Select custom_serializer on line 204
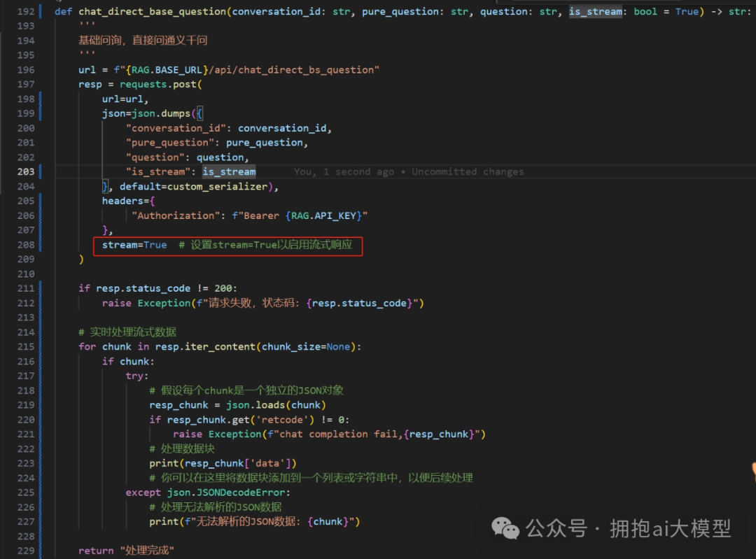This screenshot has height=559, width=756. pos(223,186)
